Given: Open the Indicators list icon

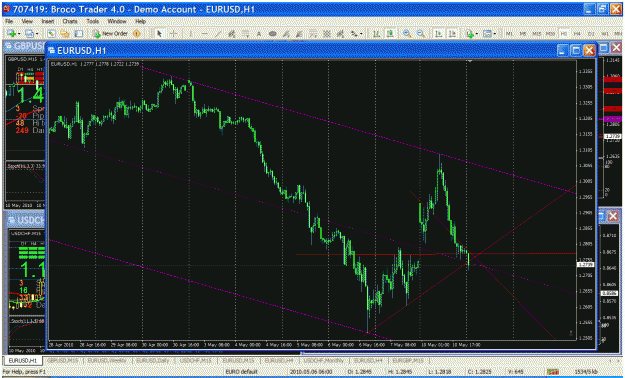Looking at the screenshot, I should (x=470, y=34).
